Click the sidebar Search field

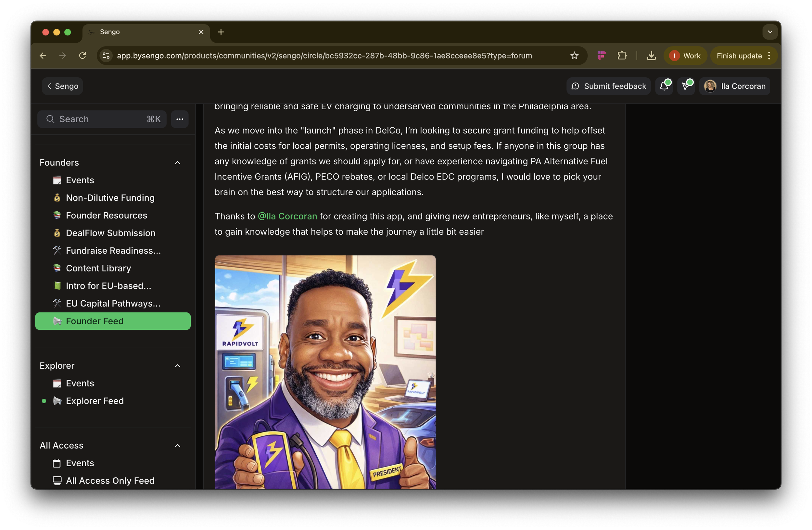pos(102,119)
